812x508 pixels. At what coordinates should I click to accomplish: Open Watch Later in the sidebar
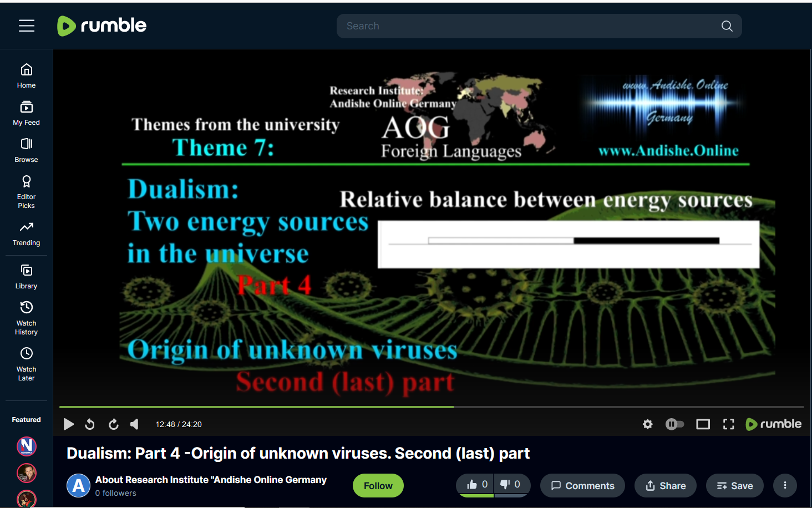point(26,364)
